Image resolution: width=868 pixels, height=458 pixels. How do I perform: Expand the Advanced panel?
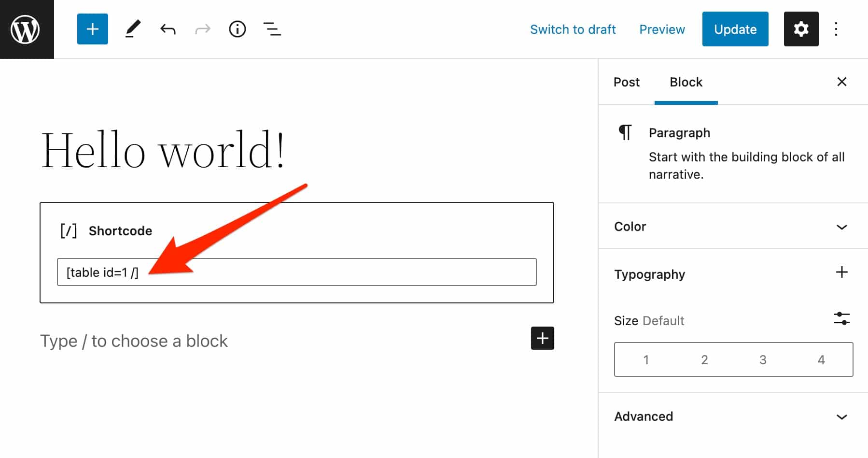point(733,416)
